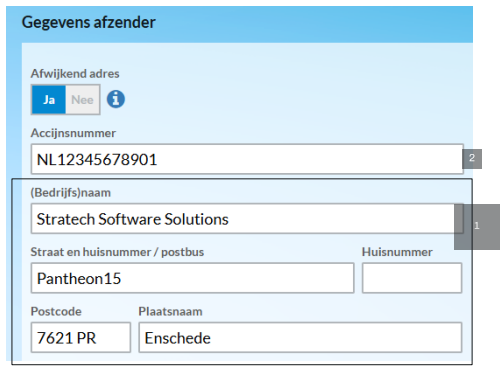Viewport: 504px width, 377px height.
Task: Select the Accijnsnummer label
Action: [x=73, y=133]
